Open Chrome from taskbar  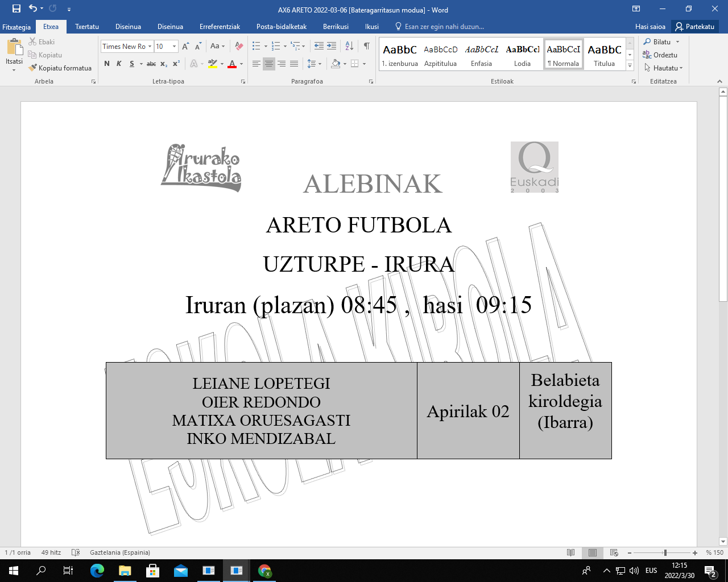(264, 571)
